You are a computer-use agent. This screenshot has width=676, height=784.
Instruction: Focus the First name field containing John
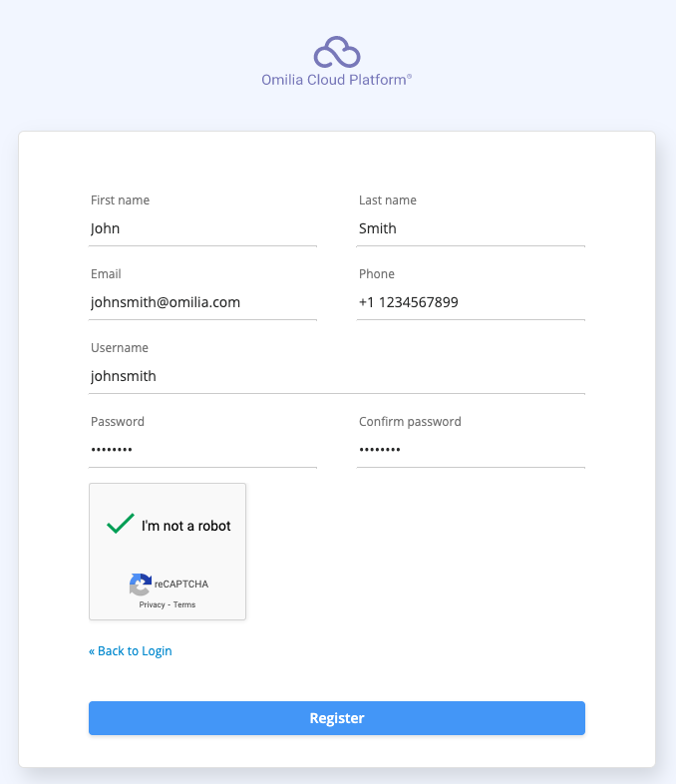pyautogui.click(x=203, y=228)
